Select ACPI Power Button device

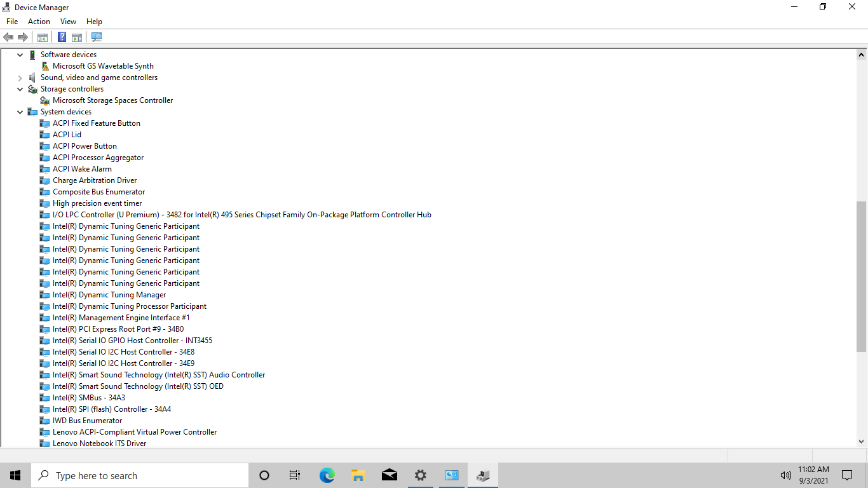point(85,146)
